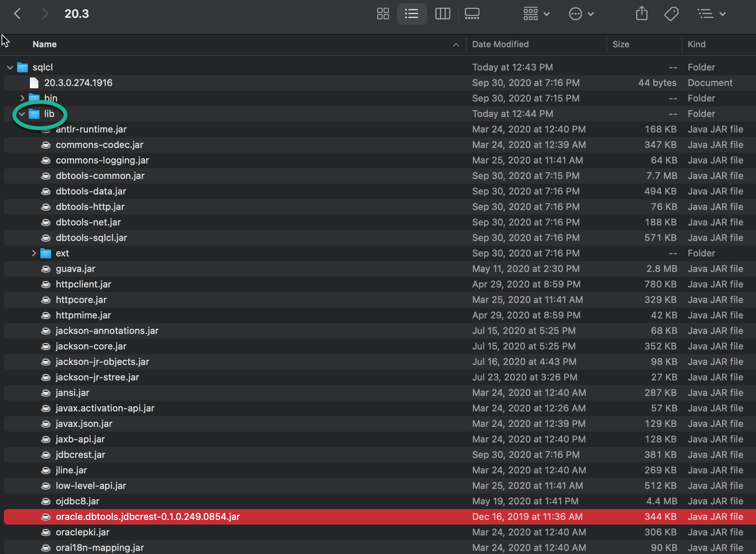Click the jackson-core.jar file icon
The width and height of the screenshot is (756, 554).
tap(46, 346)
